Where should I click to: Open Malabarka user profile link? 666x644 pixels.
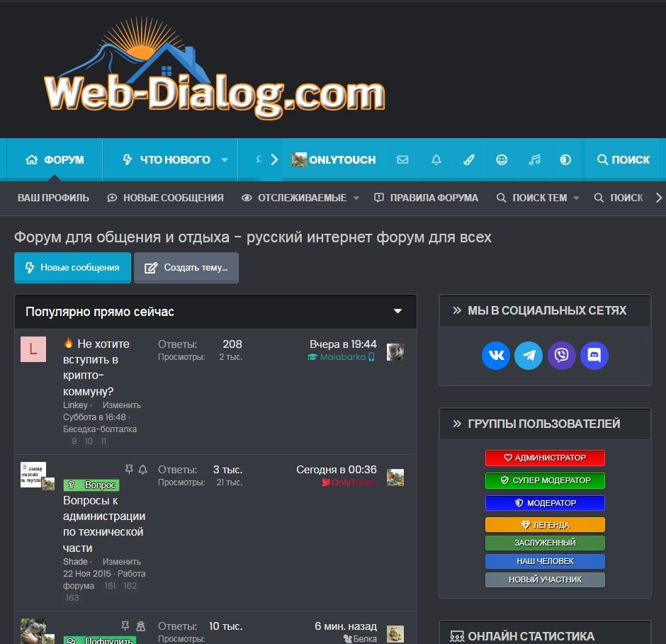[x=342, y=357]
